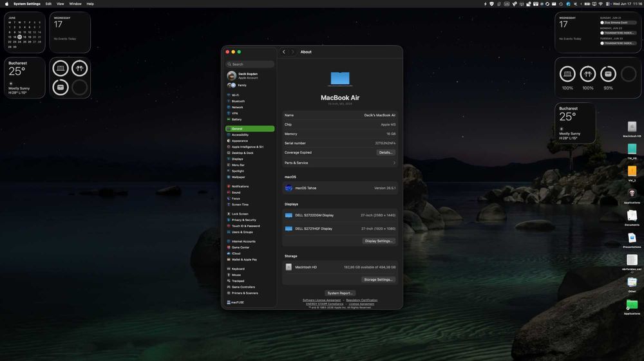Select Lock Screen in sidebar
The height and width of the screenshot is (361, 644).
[x=250, y=214]
